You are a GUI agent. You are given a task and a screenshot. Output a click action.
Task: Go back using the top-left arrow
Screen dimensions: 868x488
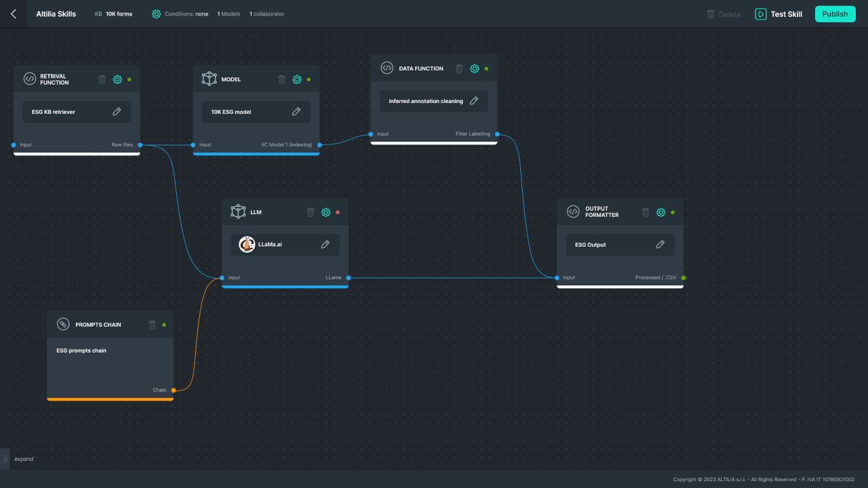click(13, 14)
